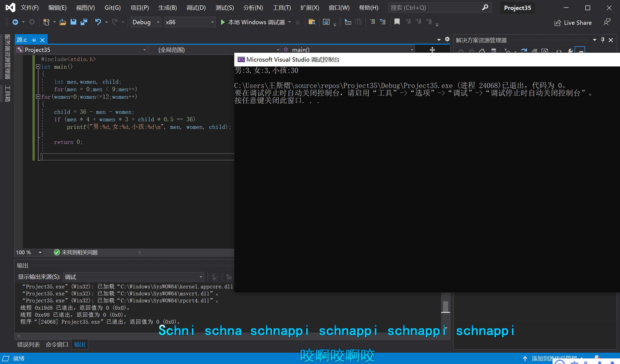The height and width of the screenshot is (364, 620).
Task: Click the Live Share button
Action: (573, 23)
